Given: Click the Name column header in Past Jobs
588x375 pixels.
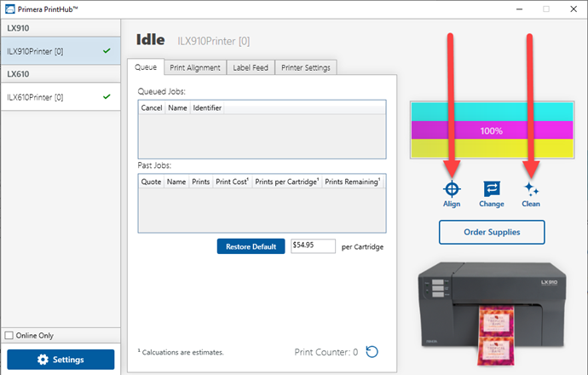Looking at the screenshot, I should [176, 182].
